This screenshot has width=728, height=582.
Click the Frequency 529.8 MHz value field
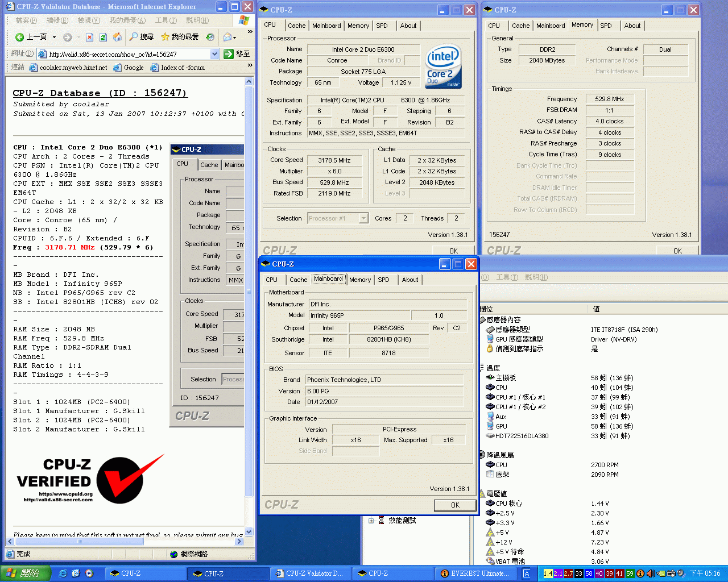tap(610, 99)
